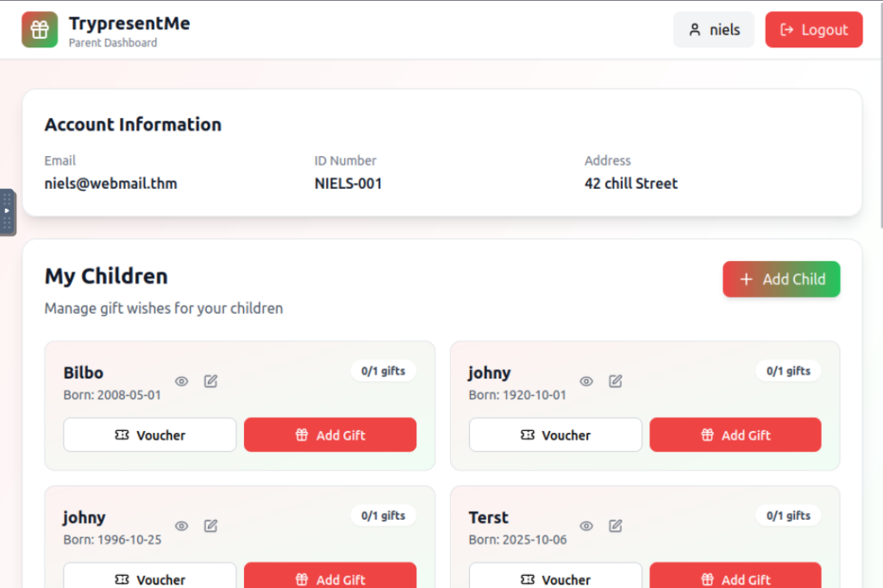The width and height of the screenshot is (883, 588).
Task: Open the edit icon next to Terst
Action: 615,526
